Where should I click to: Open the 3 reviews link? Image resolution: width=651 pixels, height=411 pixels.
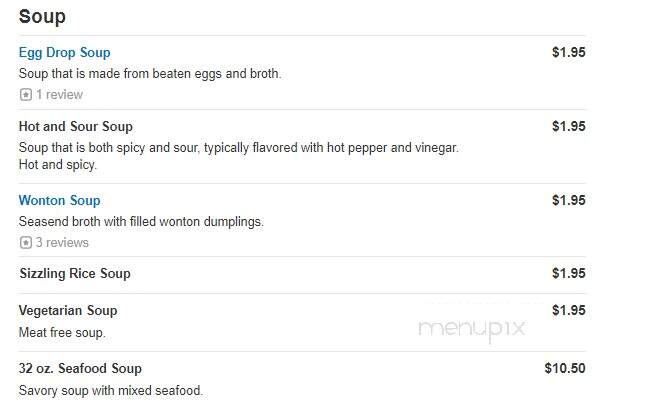62,242
